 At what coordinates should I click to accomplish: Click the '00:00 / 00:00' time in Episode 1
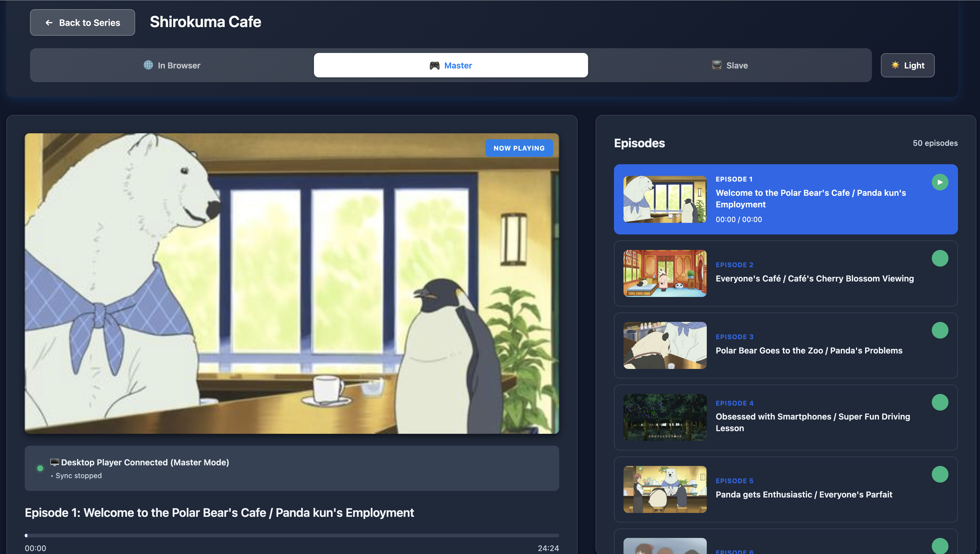739,220
